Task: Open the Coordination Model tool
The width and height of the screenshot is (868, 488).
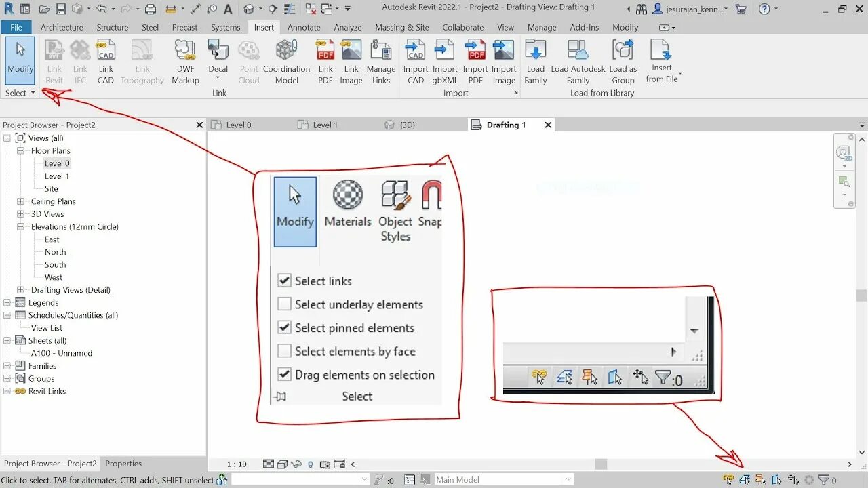Action: click(x=286, y=62)
